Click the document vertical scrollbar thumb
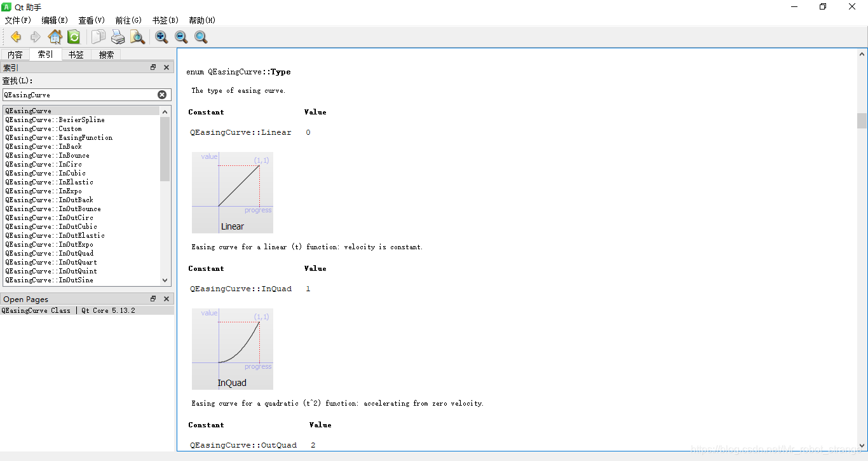Screen dimensions: 868x461 pyautogui.click(x=862, y=121)
